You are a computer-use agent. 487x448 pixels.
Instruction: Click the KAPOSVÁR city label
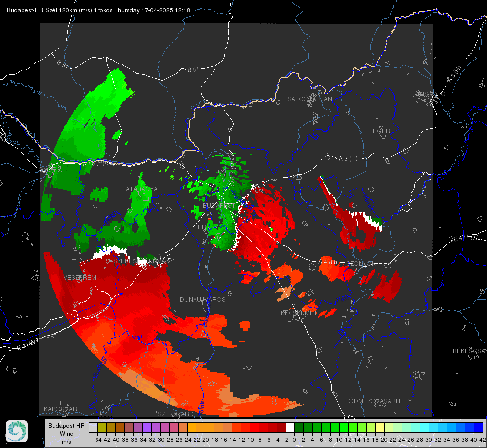(x=60, y=409)
